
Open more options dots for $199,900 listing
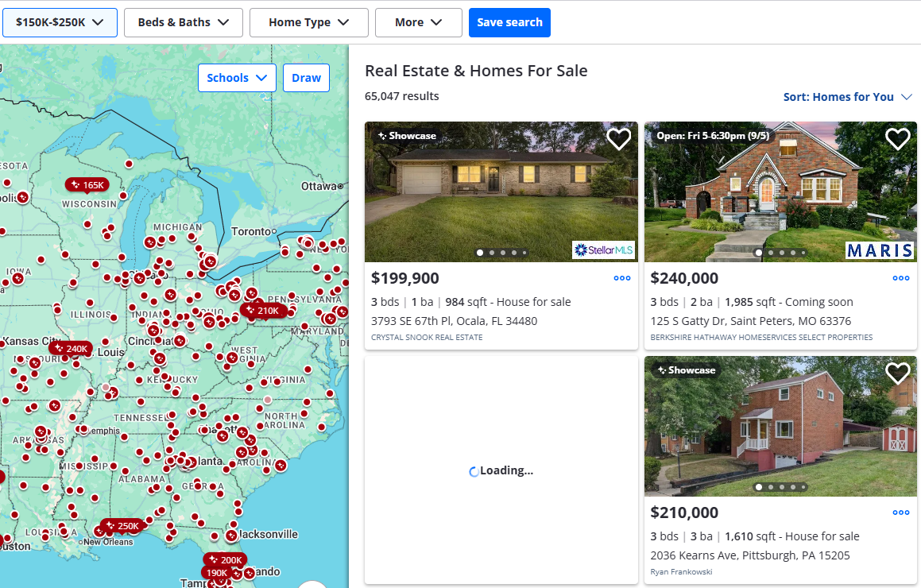click(x=622, y=278)
